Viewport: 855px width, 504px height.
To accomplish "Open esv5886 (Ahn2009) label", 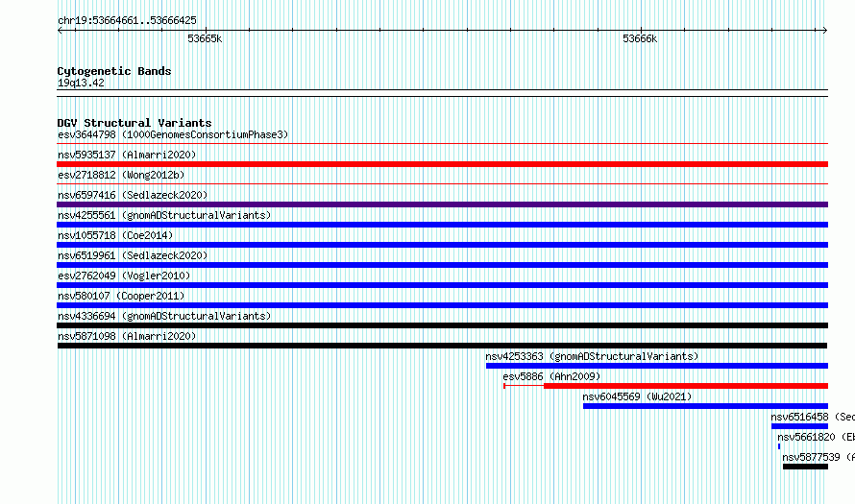I will 551,376.
